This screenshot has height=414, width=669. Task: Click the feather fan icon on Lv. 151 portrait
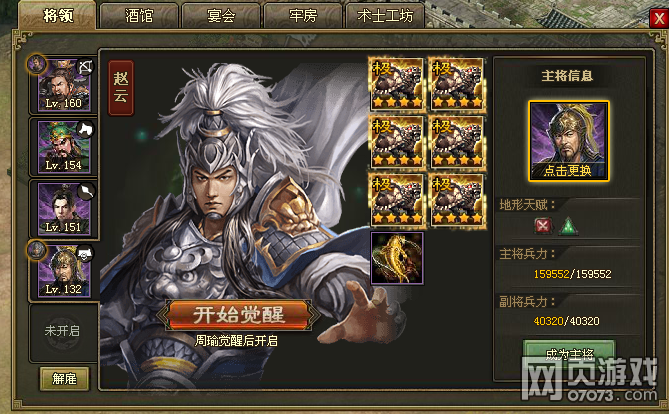coord(85,191)
